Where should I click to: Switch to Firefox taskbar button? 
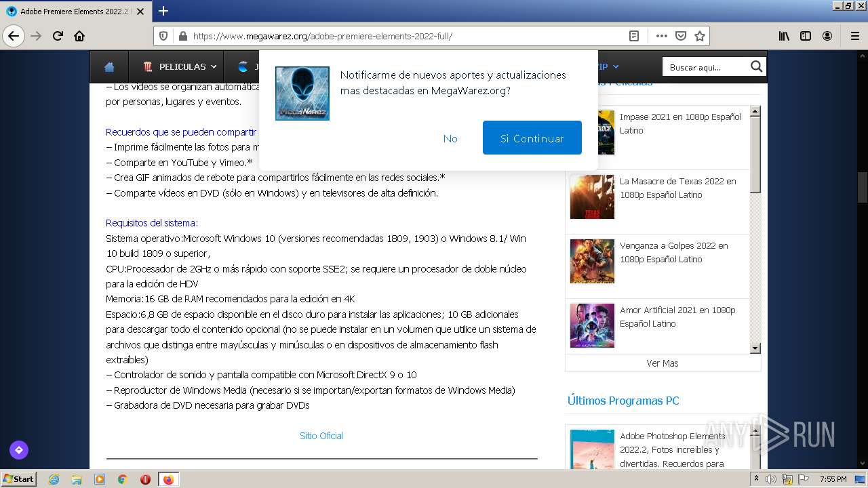[168, 479]
